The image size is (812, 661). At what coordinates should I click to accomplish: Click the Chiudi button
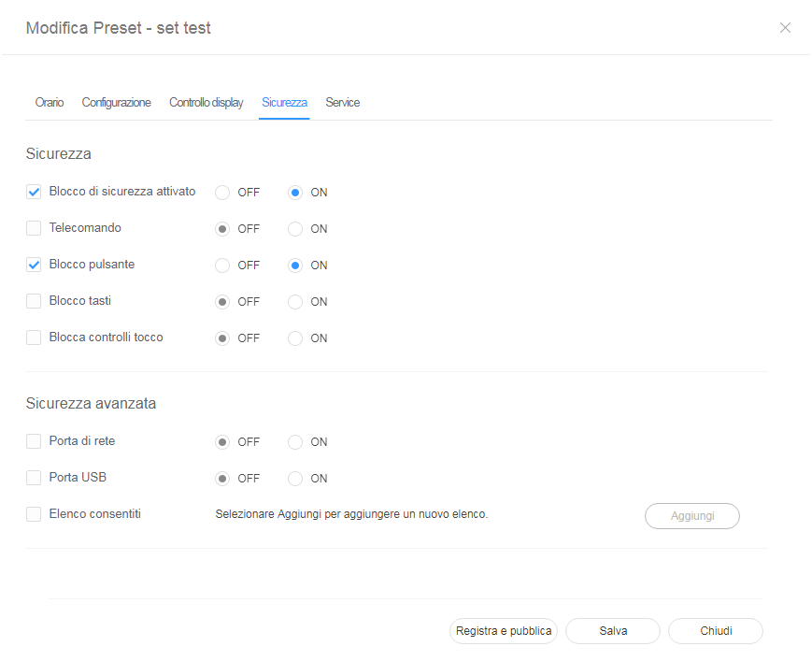click(x=716, y=631)
